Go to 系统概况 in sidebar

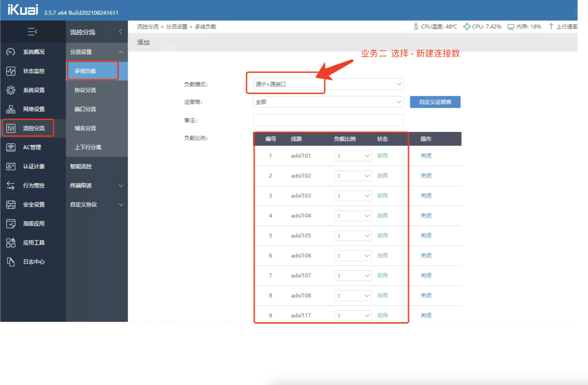[x=33, y=52]
